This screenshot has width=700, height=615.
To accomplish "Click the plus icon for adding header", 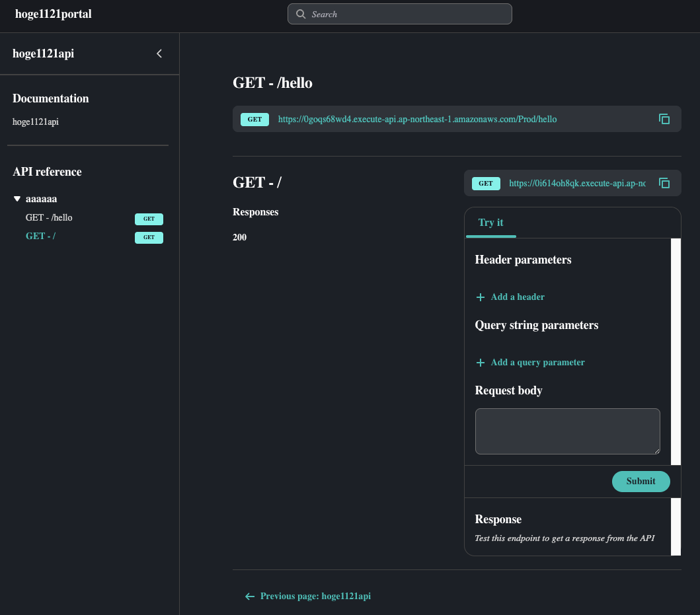I will 481,297.
